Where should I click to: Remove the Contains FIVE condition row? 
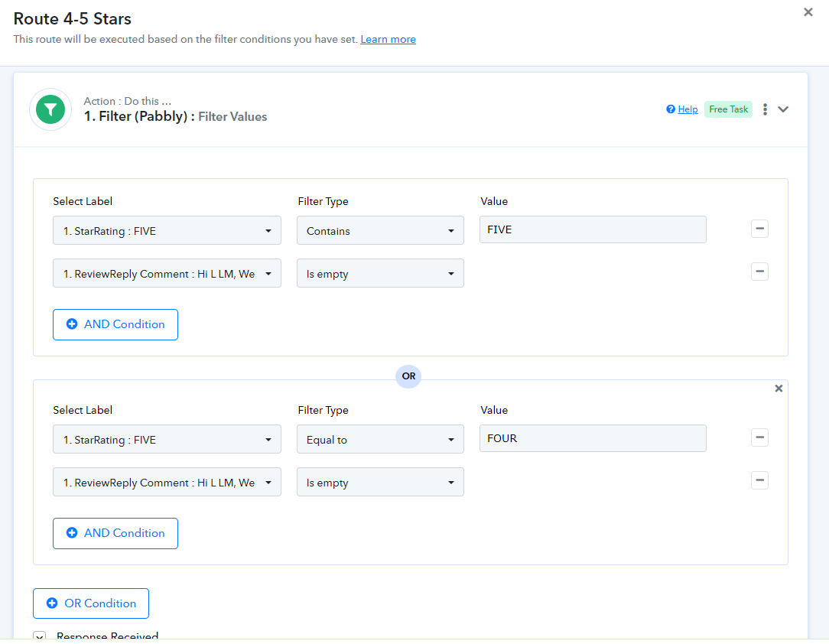click(x=759, y=229)
